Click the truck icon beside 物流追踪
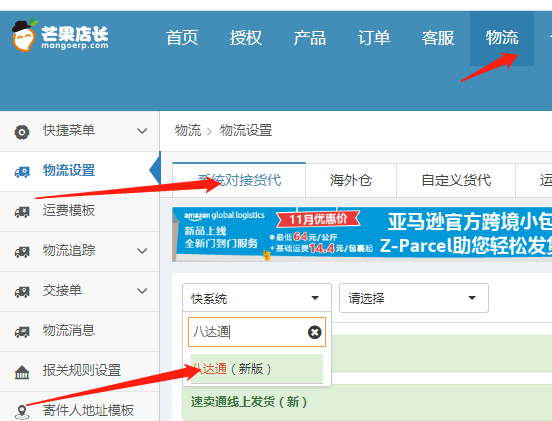Viewport: 552px width, 421px height. tap(22, 252)
